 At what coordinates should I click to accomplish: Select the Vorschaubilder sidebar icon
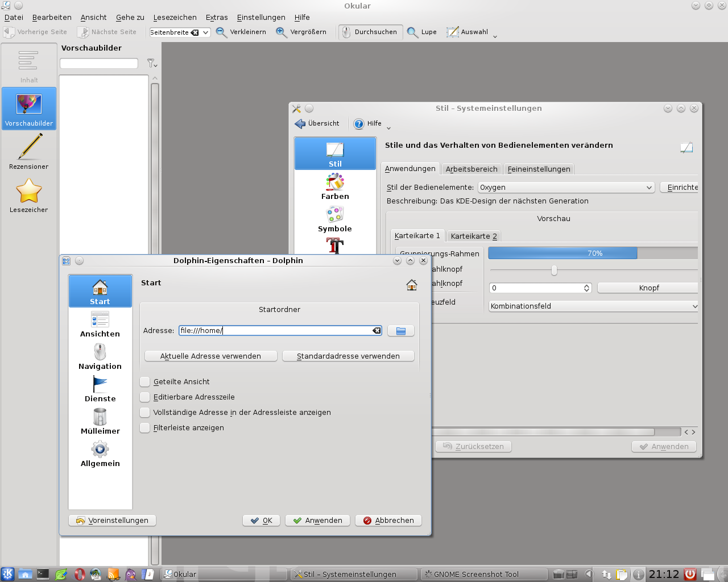[28, 108]
